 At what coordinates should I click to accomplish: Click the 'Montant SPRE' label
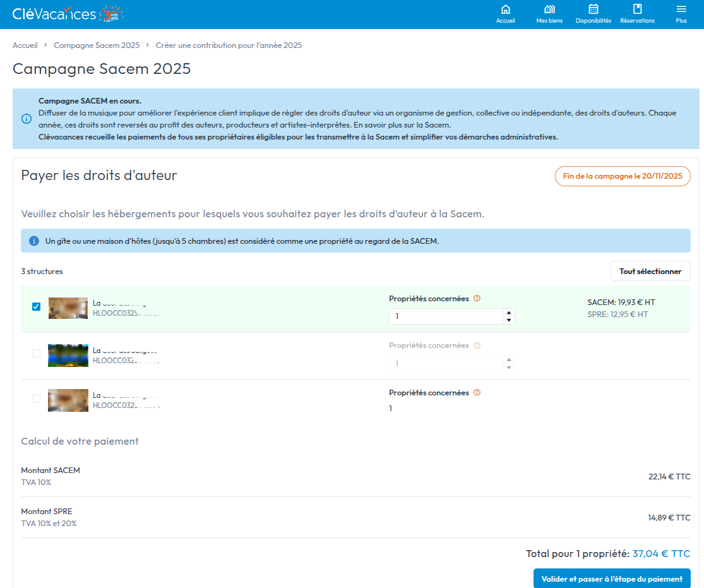[47, 511]
